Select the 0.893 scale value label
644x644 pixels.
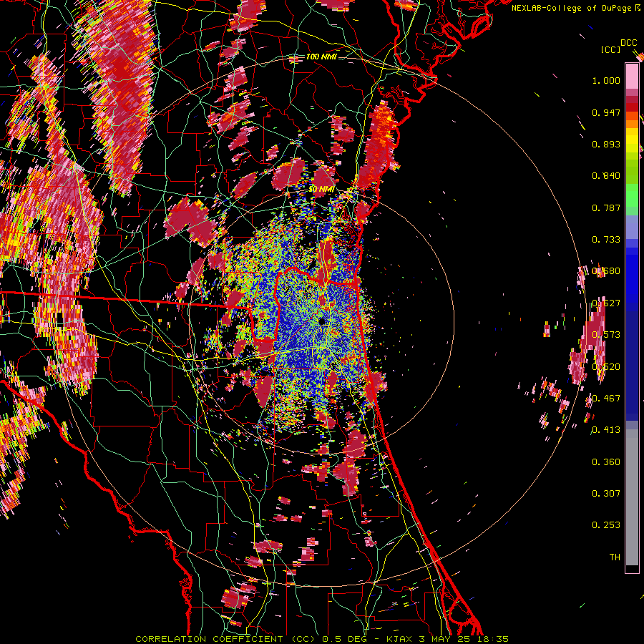(606, 144)
